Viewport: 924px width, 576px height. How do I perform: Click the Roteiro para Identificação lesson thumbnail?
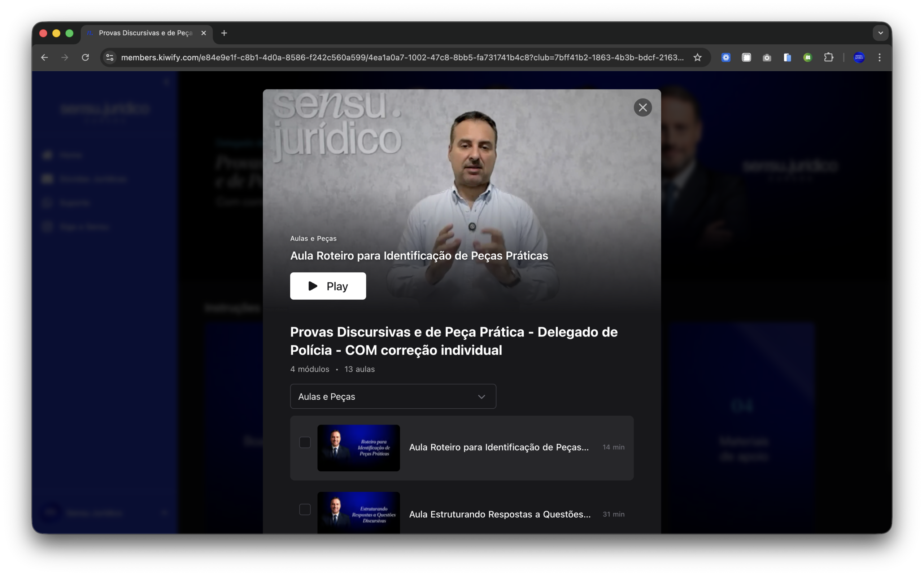coord(358,448)
